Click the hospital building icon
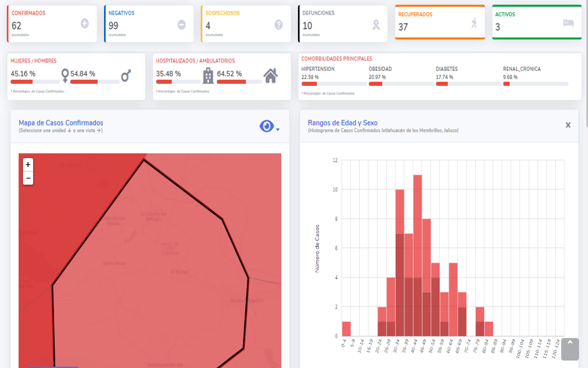588x368 pixels. pos(208,76)
